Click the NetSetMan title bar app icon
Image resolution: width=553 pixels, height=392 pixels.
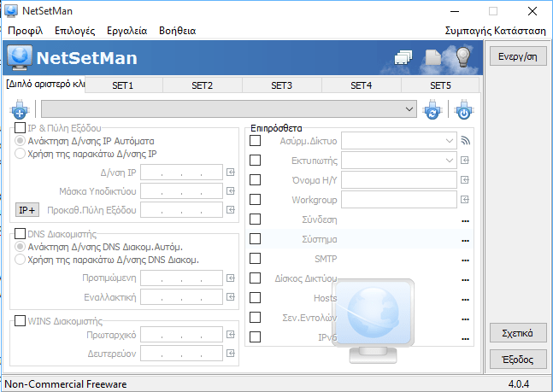tap(11, 11)
